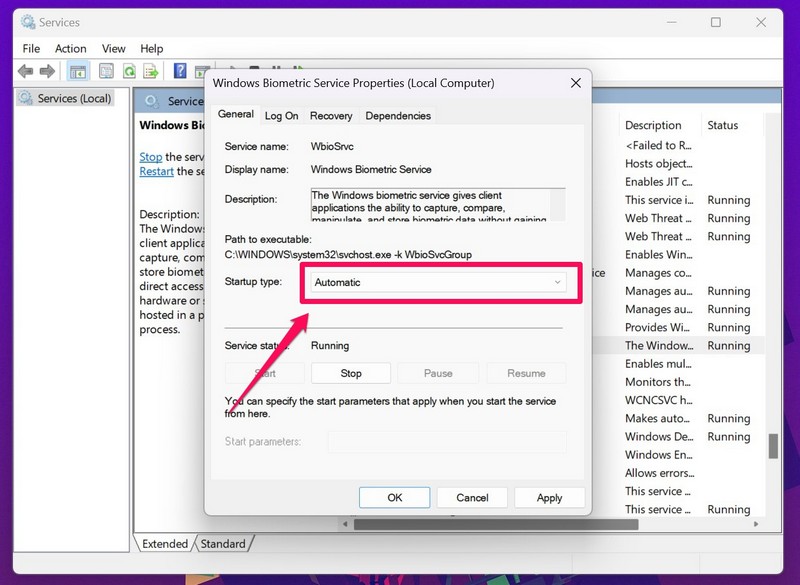Open the Action menu
Viewport: 800px width, 585px height.
[x=70, y=48]
